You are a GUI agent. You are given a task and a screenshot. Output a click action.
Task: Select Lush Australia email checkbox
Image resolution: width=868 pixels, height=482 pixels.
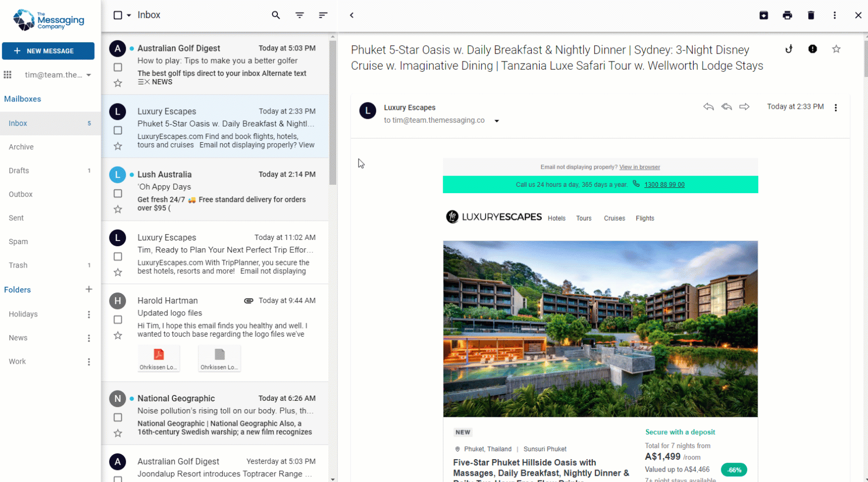(x=118, y=194)
